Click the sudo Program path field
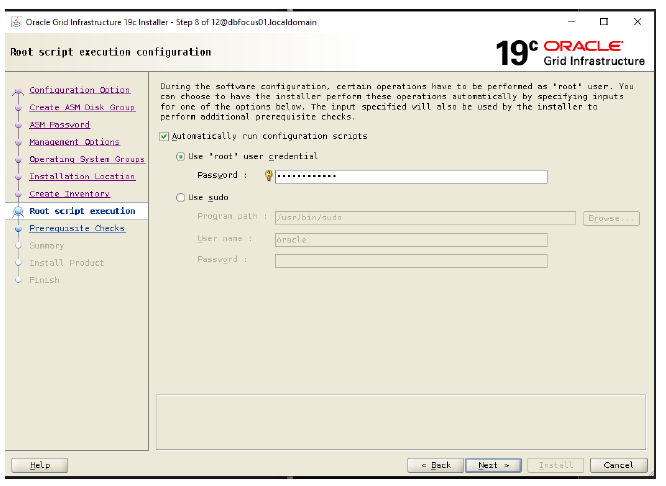The width and height of the screenshot is (666, 486). pos(425,218)
